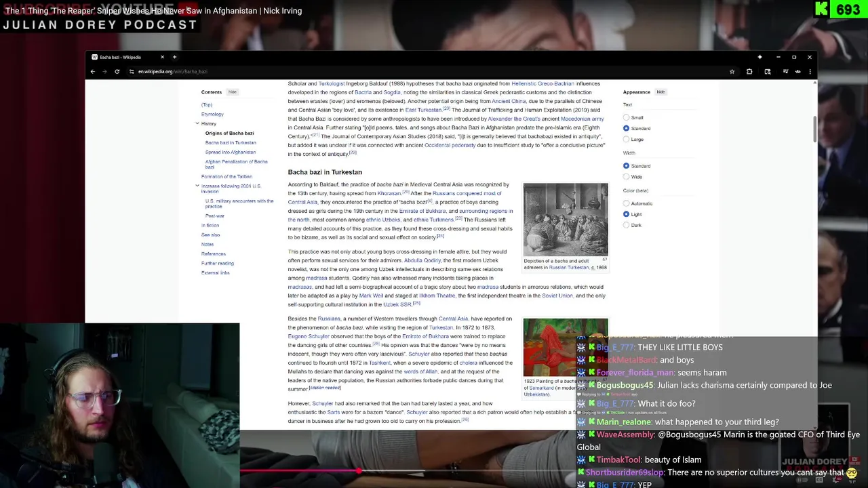Select Standard text size option
The width and height of the screenshot is (868, 488).
(x=627, y=128)
